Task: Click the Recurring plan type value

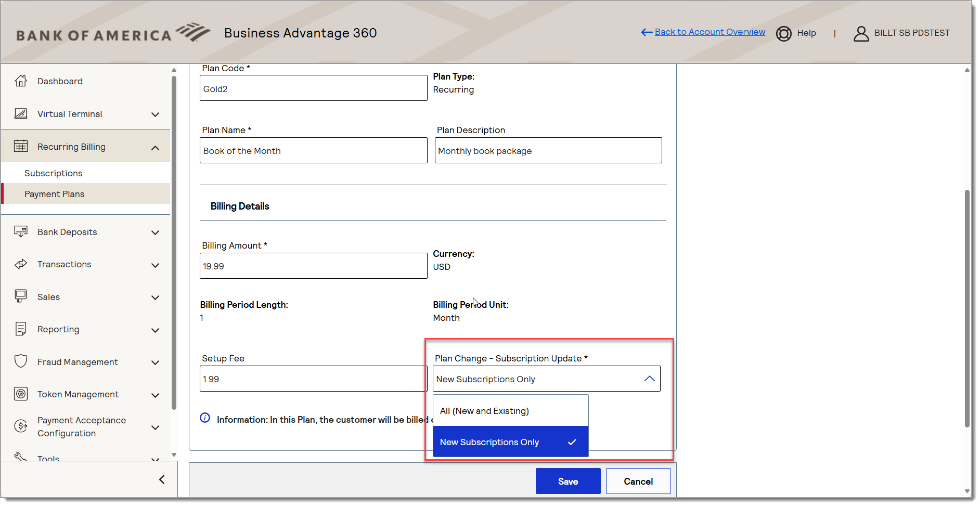Action: pos(454,89)
